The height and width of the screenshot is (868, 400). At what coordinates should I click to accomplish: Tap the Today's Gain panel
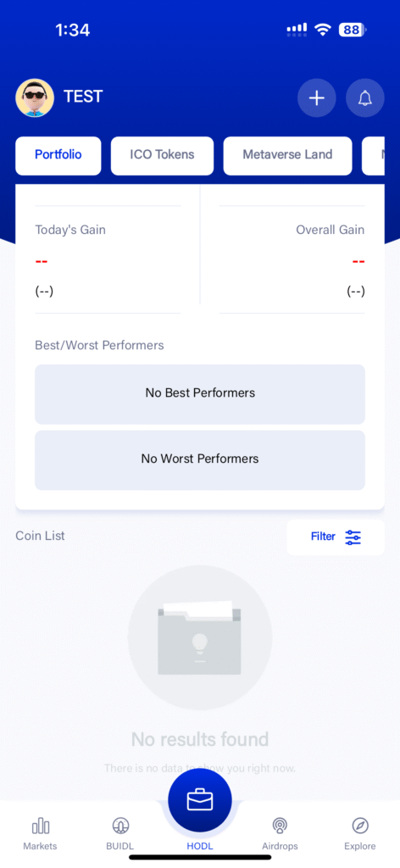[x=108, y=259]
